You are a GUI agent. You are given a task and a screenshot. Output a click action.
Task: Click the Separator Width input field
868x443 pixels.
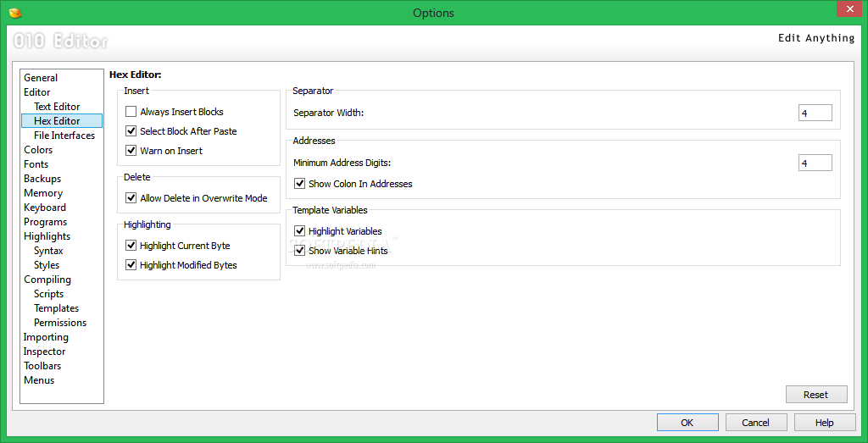815,113
